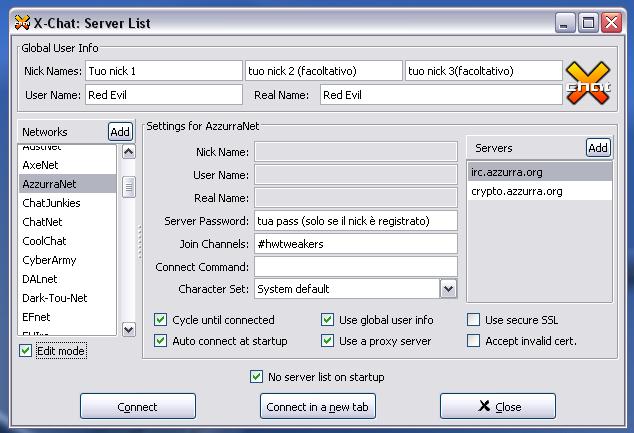Uncheck Auto connect at startup
This screenshot has width=634, height=433.
tap(161, 341)
